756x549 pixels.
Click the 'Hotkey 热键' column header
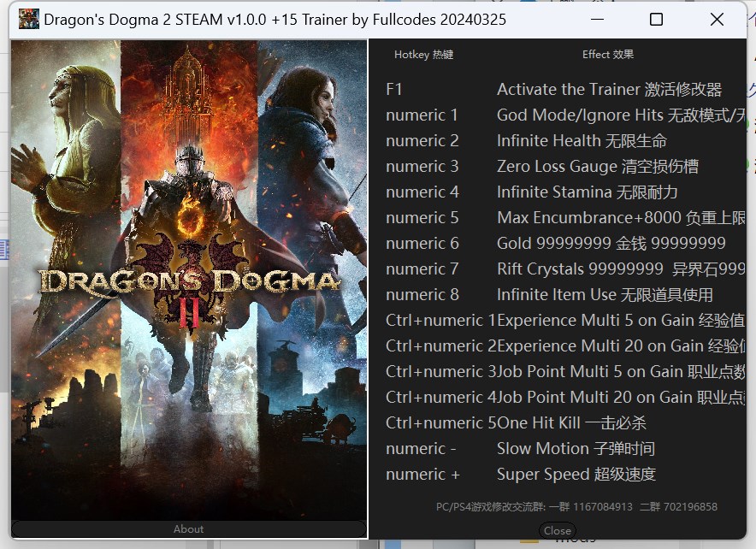click(x=424, y=55)
